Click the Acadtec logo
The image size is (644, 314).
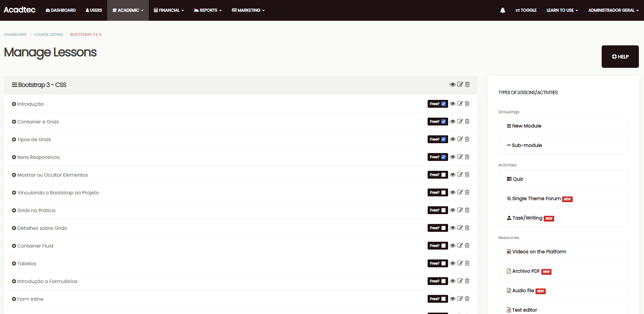[19, 10]
